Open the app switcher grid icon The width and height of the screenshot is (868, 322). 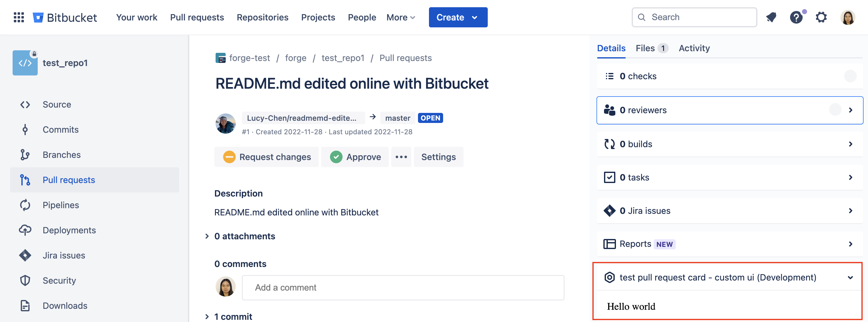tap(19, 17)
